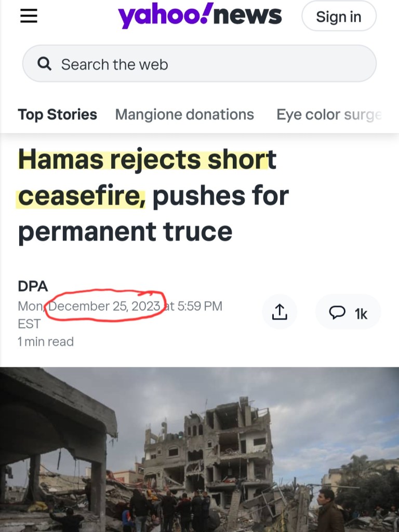
Task: Click the highlighted 'Hamas rejects short' text
Action: (147, 160)
